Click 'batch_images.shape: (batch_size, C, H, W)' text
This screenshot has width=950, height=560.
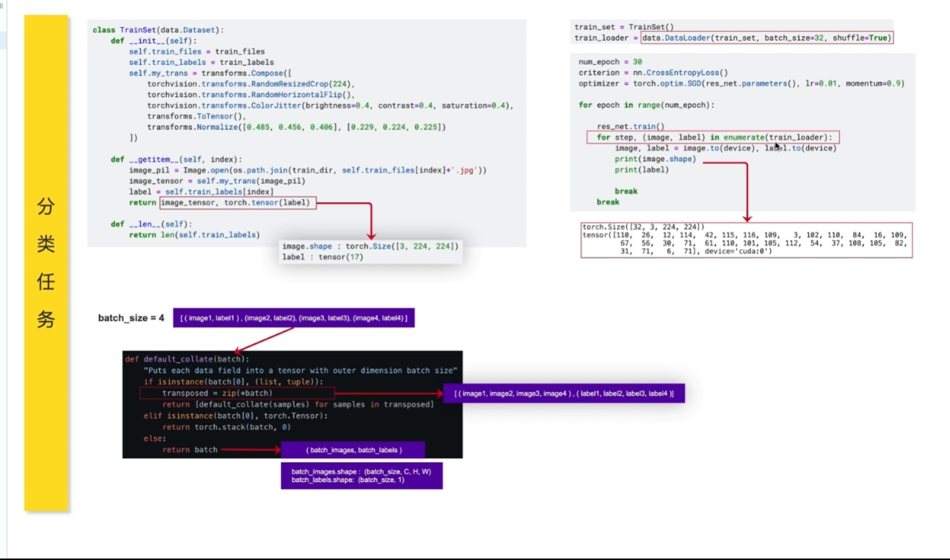pos(361,471)
